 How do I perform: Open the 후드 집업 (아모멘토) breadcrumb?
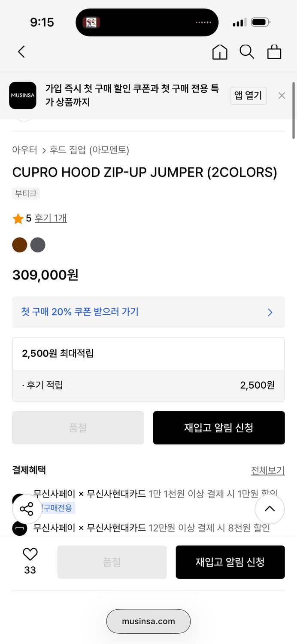[89, 150]
